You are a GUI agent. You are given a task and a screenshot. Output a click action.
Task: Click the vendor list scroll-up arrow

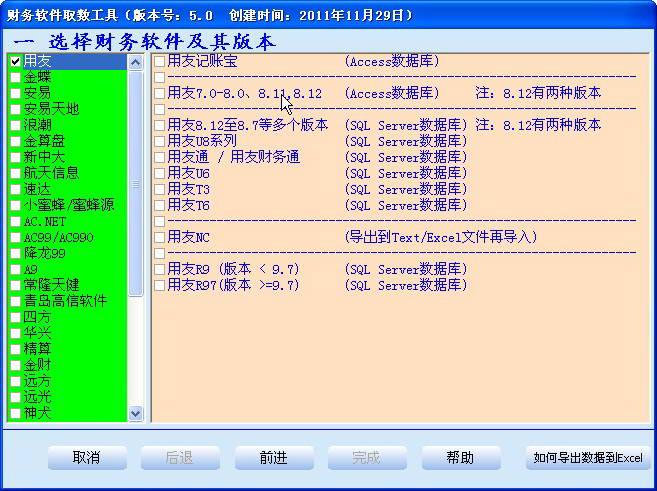point(135,62)
